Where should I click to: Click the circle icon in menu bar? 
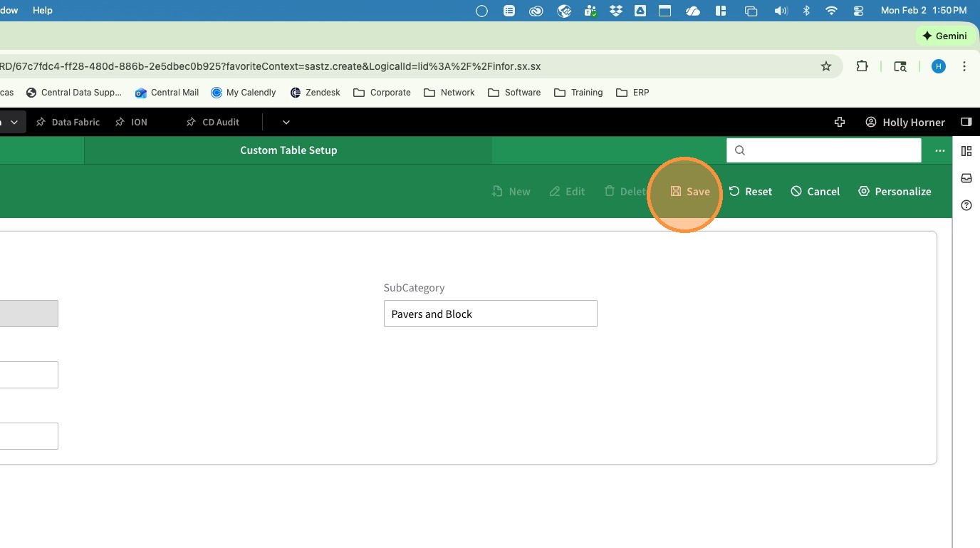[x=481, y=11]
